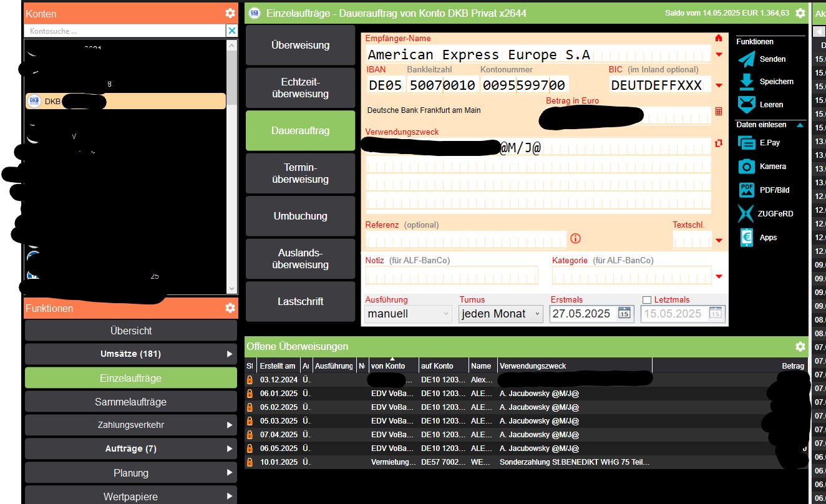Select Echtzeitüberweisung order type
This screenshot has width=826, height=504.
[x=300, y=88]
